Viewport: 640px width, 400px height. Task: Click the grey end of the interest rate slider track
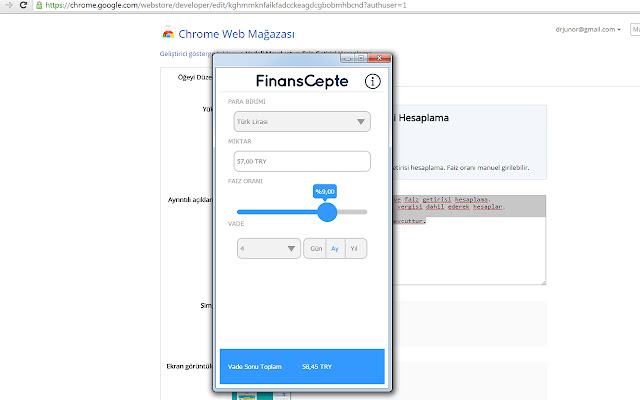[x=352, y=212]
